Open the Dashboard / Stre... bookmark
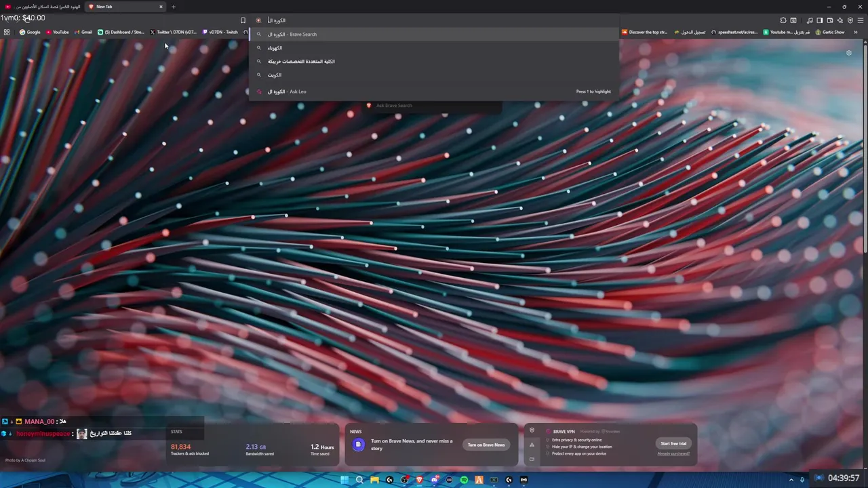868x488 pixels. point(121,32)
